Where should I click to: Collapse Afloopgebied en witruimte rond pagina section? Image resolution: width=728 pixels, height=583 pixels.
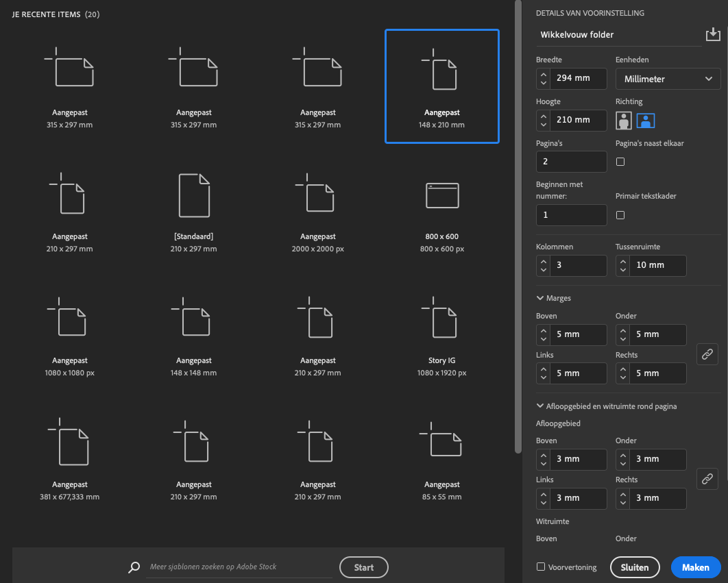tap(540, 406)
